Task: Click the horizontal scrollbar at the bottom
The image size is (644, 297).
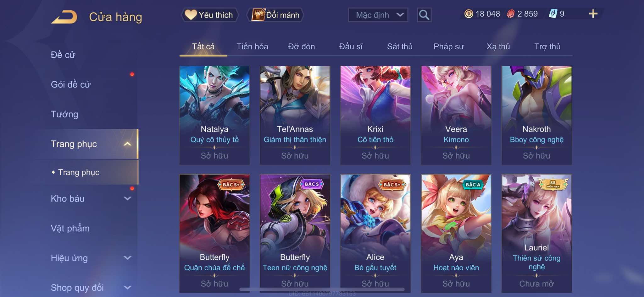Action: click(322, 289)
